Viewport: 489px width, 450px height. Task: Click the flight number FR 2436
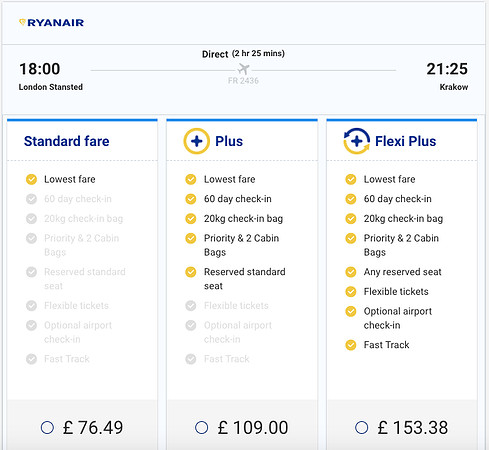coord(243,81)
